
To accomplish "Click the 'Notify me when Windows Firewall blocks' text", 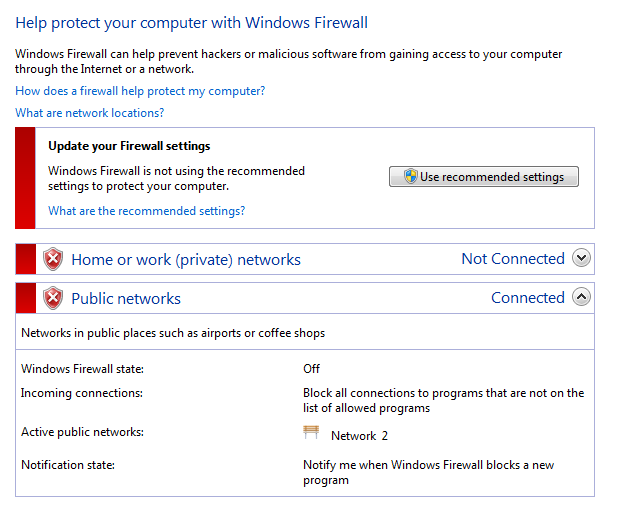I will [x=428, y=465].
